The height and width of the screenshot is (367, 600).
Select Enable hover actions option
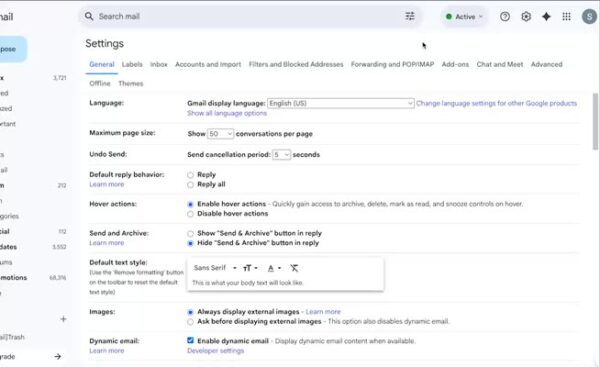[x=190, y=204]
